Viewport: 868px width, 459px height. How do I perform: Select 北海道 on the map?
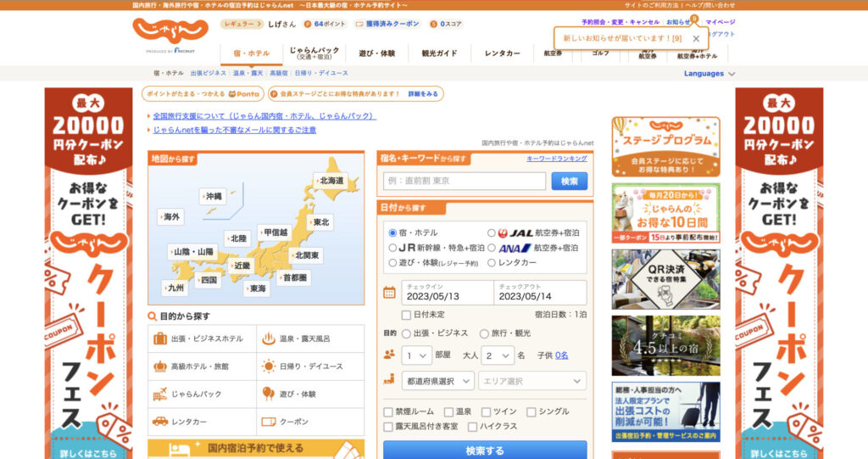tap(331, 181)
